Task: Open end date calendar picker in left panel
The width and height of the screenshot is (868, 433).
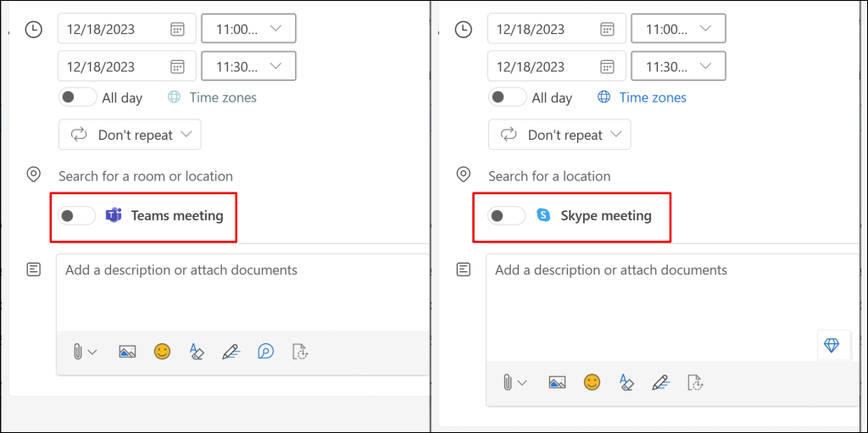Action: (176, 67)
